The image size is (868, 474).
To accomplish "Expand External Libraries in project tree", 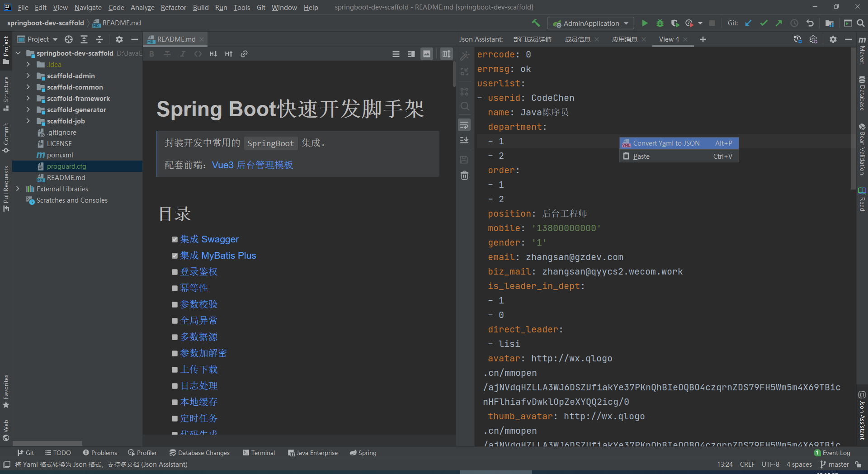I will point(18,189).
